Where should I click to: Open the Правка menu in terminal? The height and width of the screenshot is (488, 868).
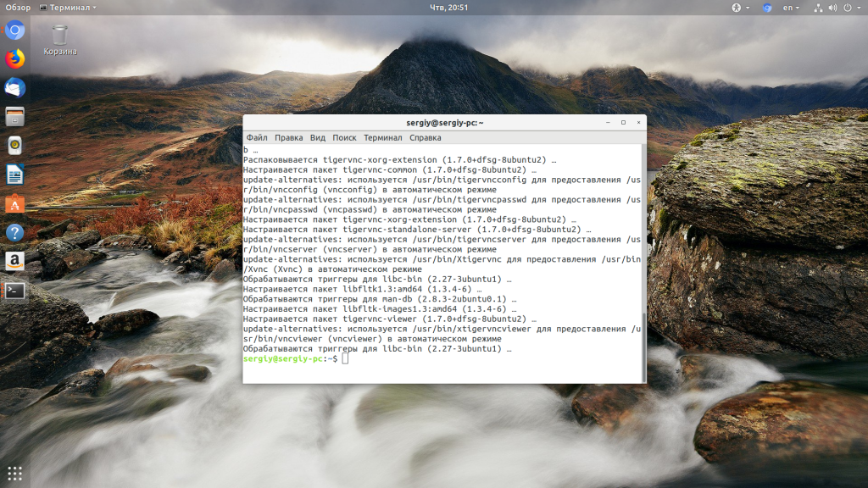pos(288,137)
